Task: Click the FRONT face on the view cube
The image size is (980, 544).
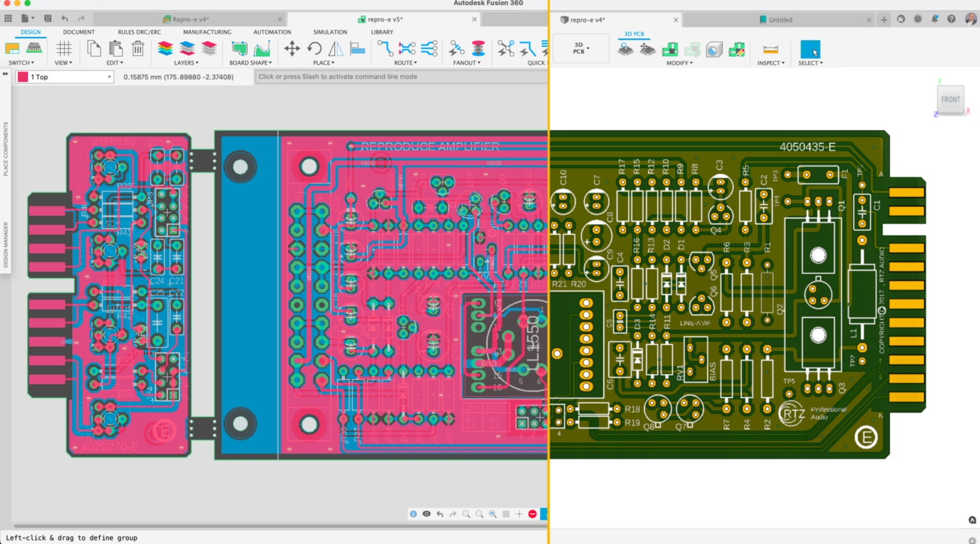Action: tap(950, 99)
